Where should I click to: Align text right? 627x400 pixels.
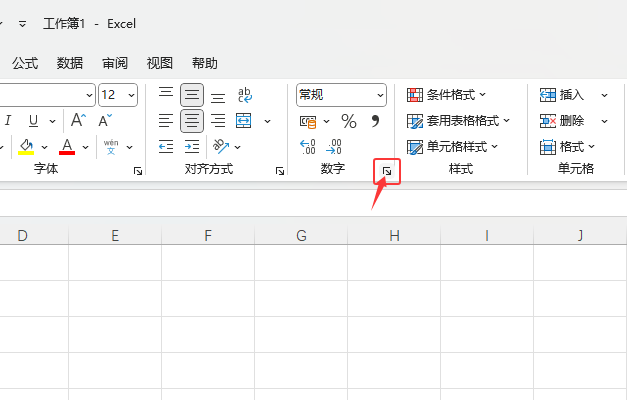coord(218,120)
